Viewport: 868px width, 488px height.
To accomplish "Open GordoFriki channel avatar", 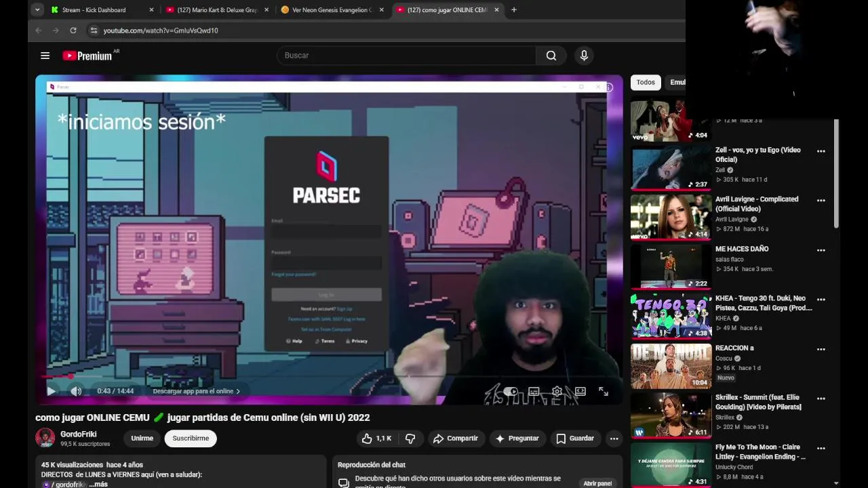I will point(45,438).
